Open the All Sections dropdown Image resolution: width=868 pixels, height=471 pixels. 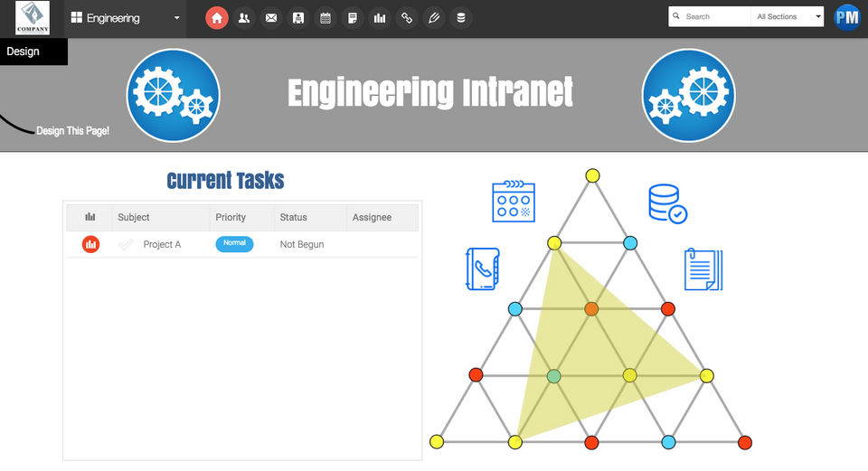tap(788, 16)
